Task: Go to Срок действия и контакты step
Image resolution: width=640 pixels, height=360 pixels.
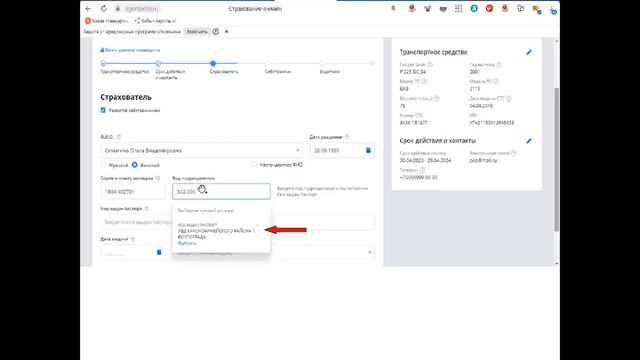Action: [158, 64]
